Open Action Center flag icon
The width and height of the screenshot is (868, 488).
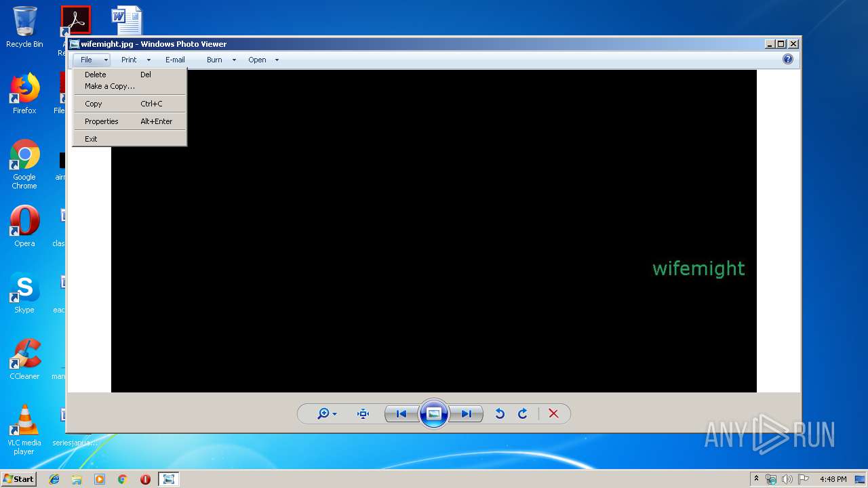[804, 479]
